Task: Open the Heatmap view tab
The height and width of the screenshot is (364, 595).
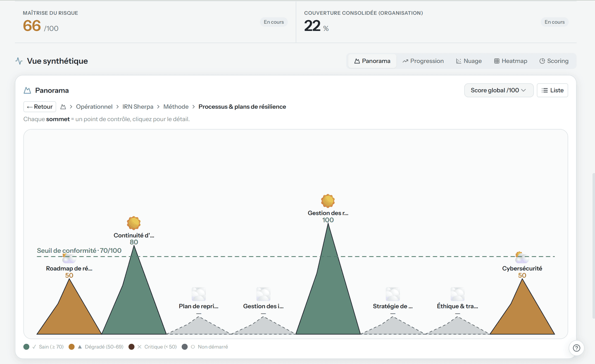Action: (x=511, y=61)
